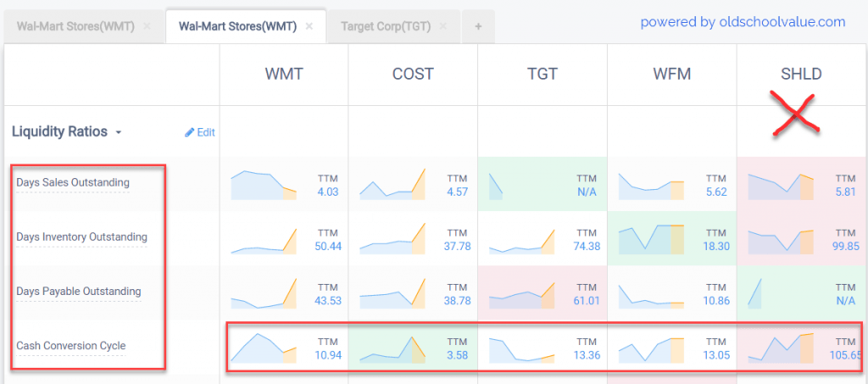This screenshot has width=868, height=384.
Task: Open WMT Days Sales Outstanding sparkline chart
Action: [264, 186]
